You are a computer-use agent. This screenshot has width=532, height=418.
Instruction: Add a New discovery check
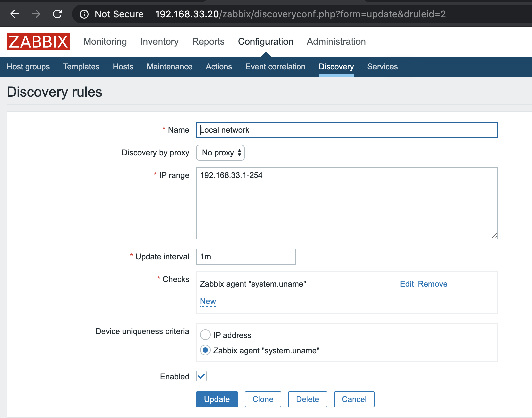coord(208,301)
